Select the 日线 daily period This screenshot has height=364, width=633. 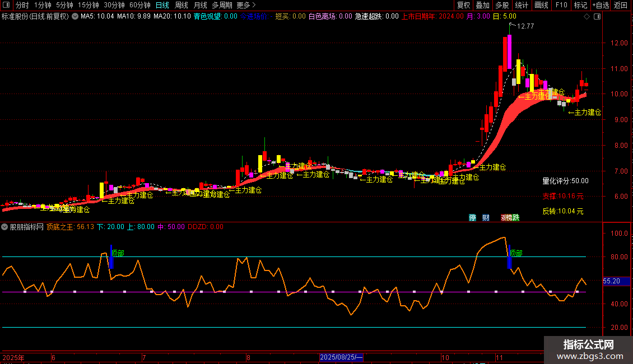pos(162,5)
